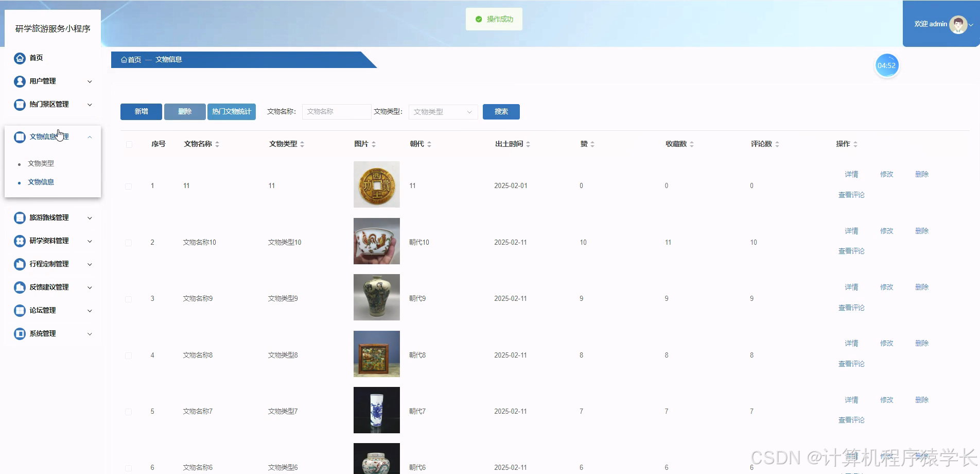Sort by 文物名称 column arrows

pyautogui.click(x=217, y=144)
